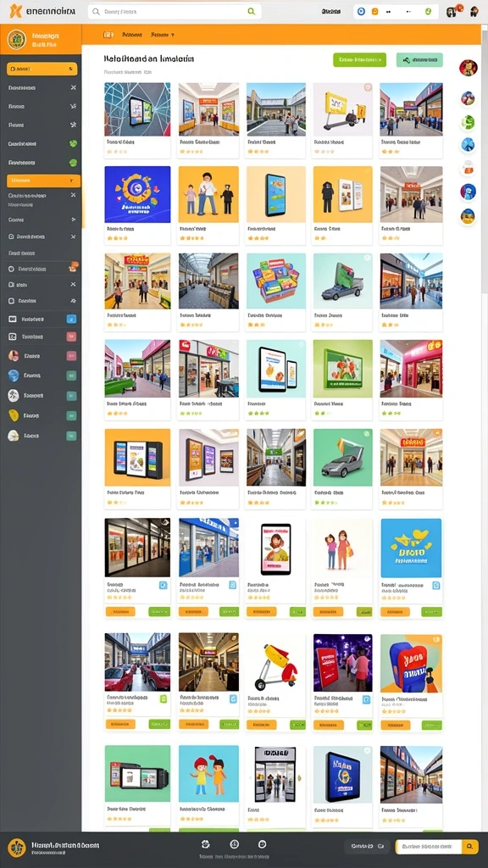The height and width of the screenshot is (868, 488).
Task: Toggle the blue badge on first sidebar list row
Action: (71, 319)
